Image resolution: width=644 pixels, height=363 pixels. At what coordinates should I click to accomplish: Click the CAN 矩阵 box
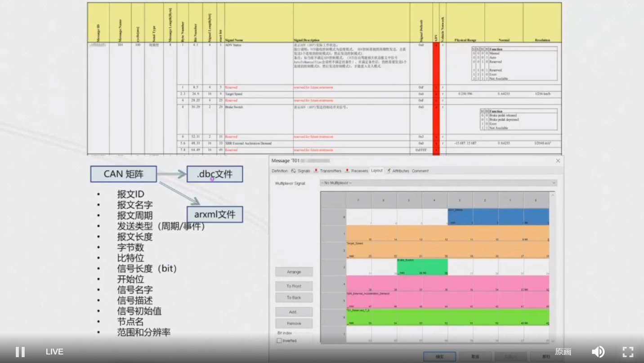tap(124, 174)
